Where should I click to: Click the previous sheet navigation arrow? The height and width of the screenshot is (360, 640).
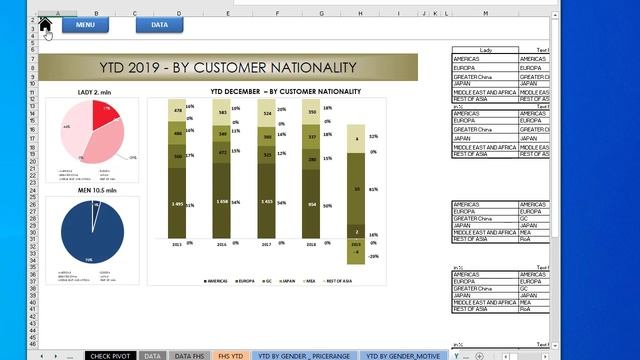42,356
